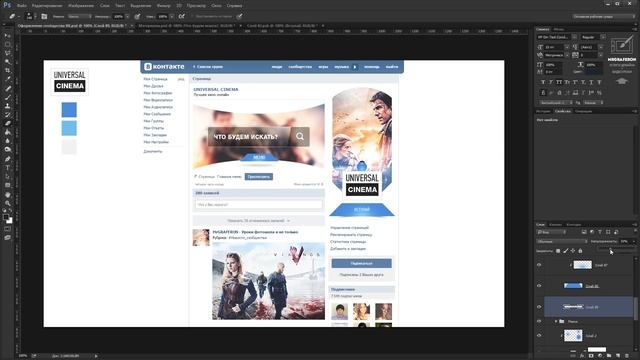Select the Horizontal Type tool
640x360 pixels.
[x=7, y=167]
